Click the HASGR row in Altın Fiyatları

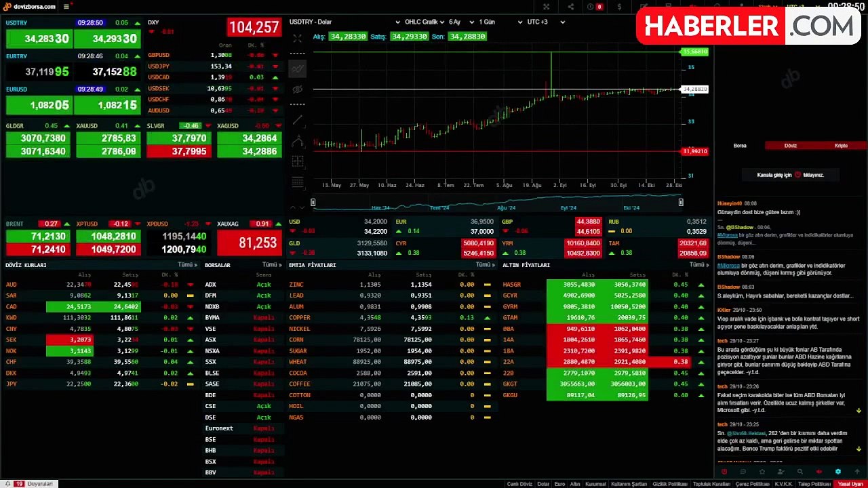point(606,285)
